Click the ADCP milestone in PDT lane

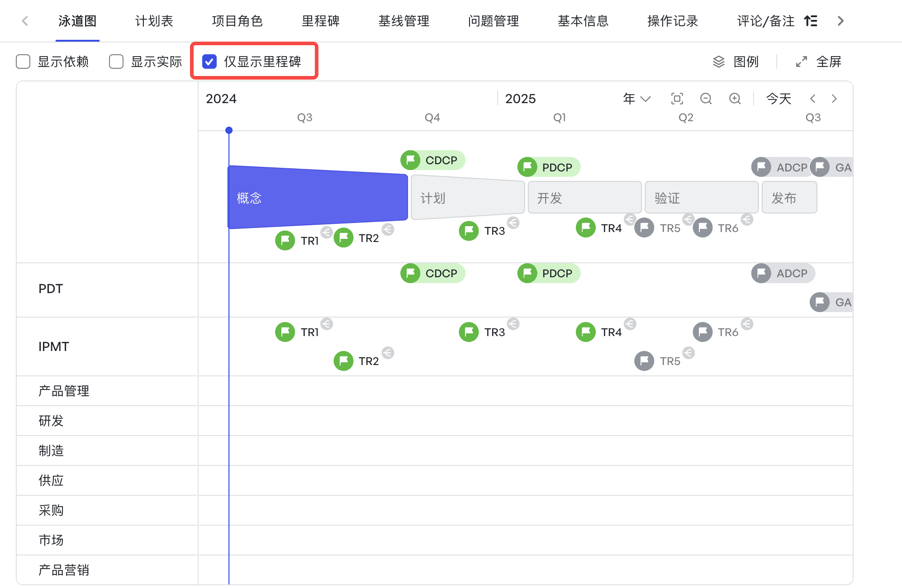coord(783,273)
